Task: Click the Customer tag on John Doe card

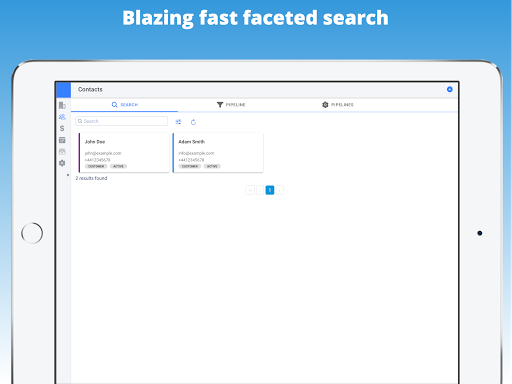Action: (96, 166)
